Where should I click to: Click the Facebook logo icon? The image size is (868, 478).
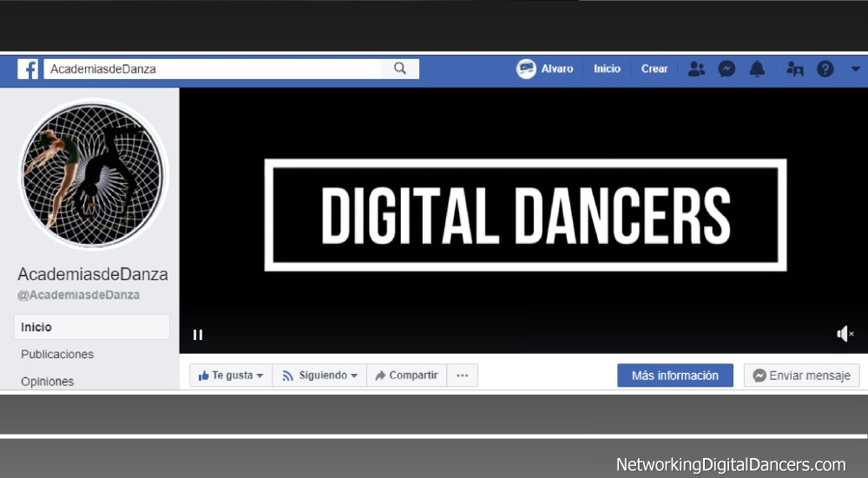(28, 69)
